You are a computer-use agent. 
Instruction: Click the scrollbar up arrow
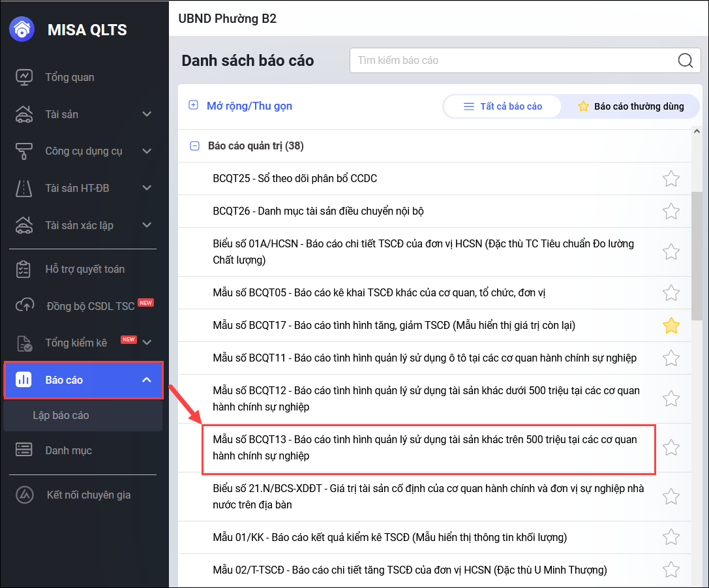pyautogui.click(x=697, y=131)
